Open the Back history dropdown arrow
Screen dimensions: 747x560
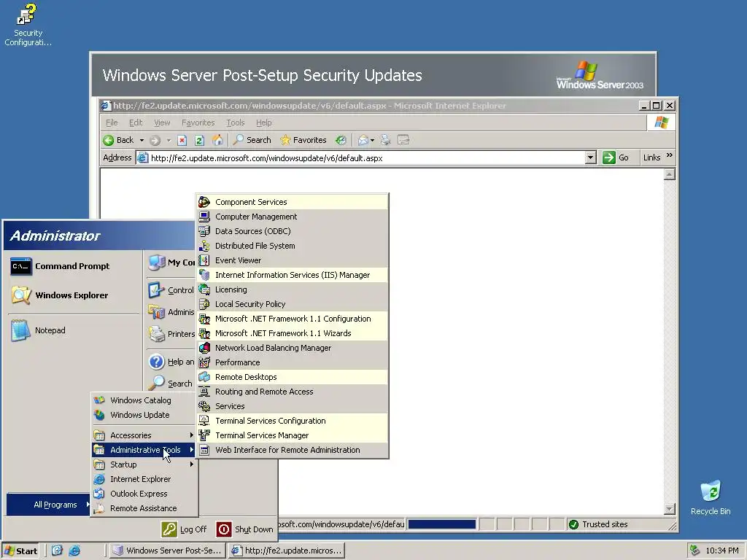pos(142,140)
